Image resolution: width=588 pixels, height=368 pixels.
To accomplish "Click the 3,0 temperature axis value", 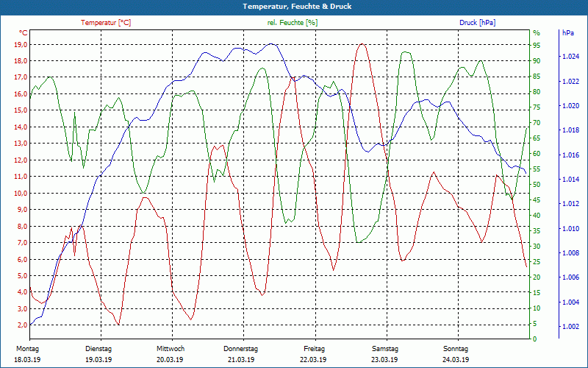I will click(x=22, y=308).
